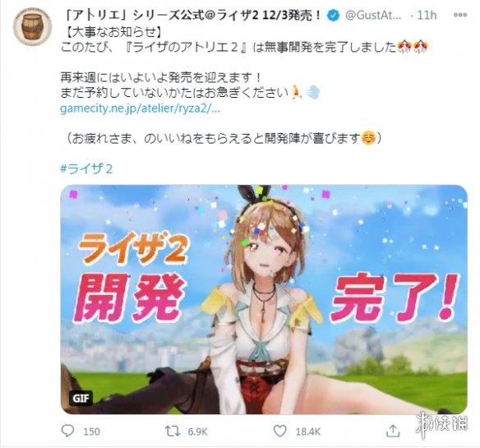Click the blue verified badge

coord(333,15)
